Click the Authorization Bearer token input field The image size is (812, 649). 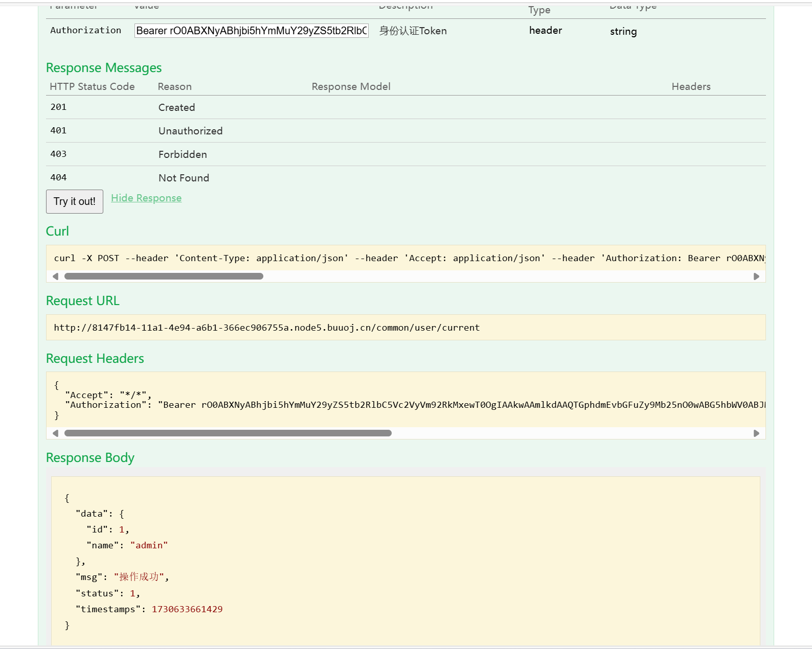click(x=251, y=31)
